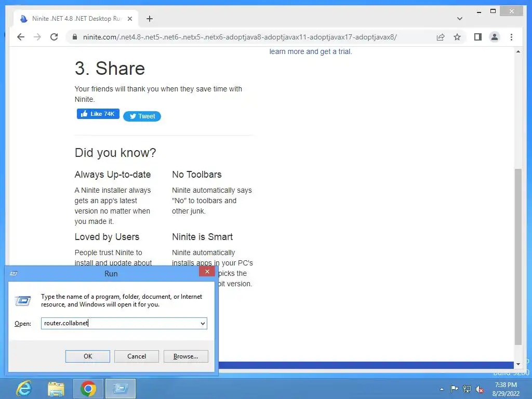Click the muted volume tray icon

(x=480, y=390)
